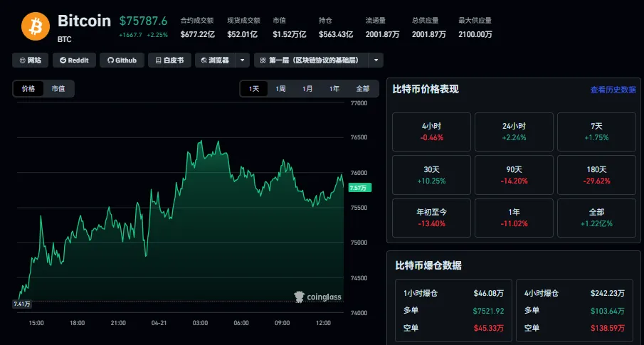The width and height of the screenshot is (644, 345).
Task: Click the 7.57万 current price chart label
Action: (360, 188)
